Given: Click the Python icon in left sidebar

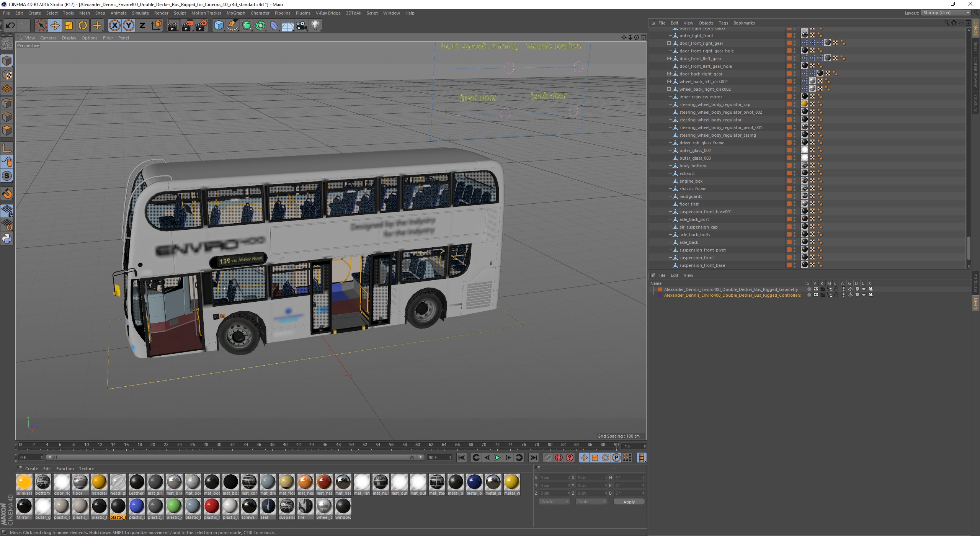Looking at the screenshot, I should click(7, 239).
